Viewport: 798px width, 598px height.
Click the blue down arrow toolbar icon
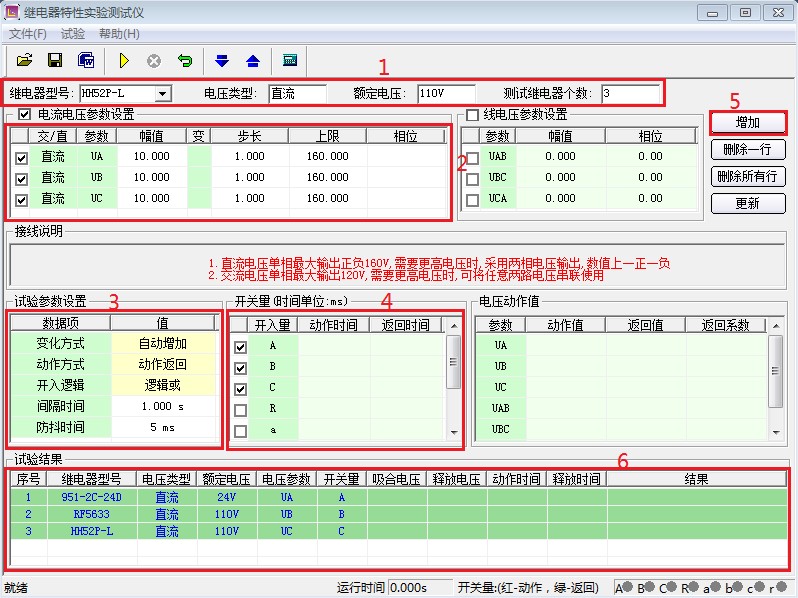222,60
